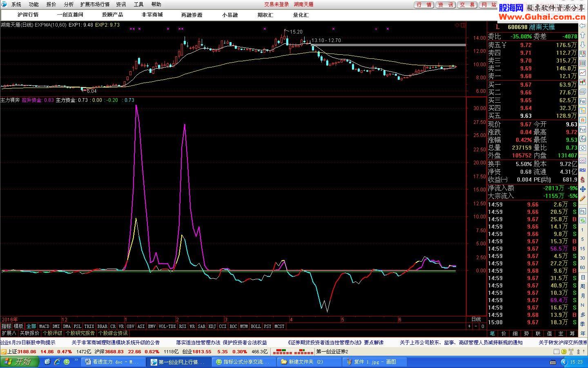Click the down-arrow next stock icon
The height and width of the screenshot is (368, 588).
click(x=583, y=44)
